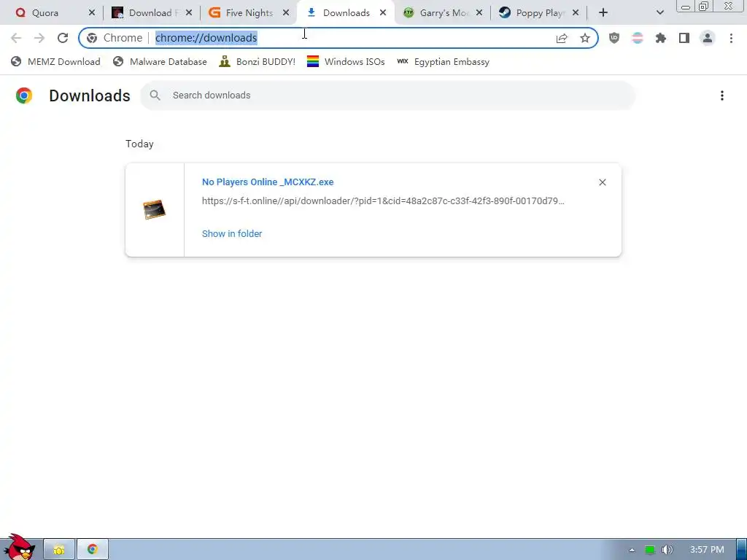The image size is (747, 560).
Task: Focus the Search downloads field
Action: pyautogui.click(x=388, y=96)
